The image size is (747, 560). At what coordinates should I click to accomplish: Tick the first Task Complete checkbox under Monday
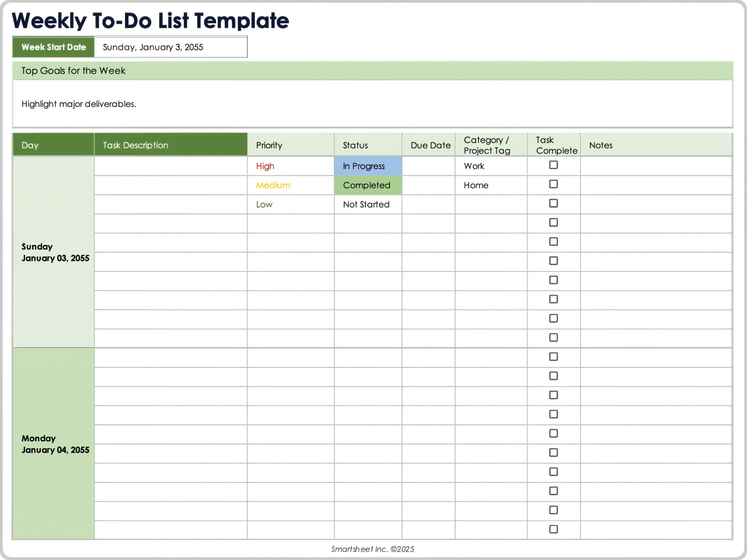[553, 356]
